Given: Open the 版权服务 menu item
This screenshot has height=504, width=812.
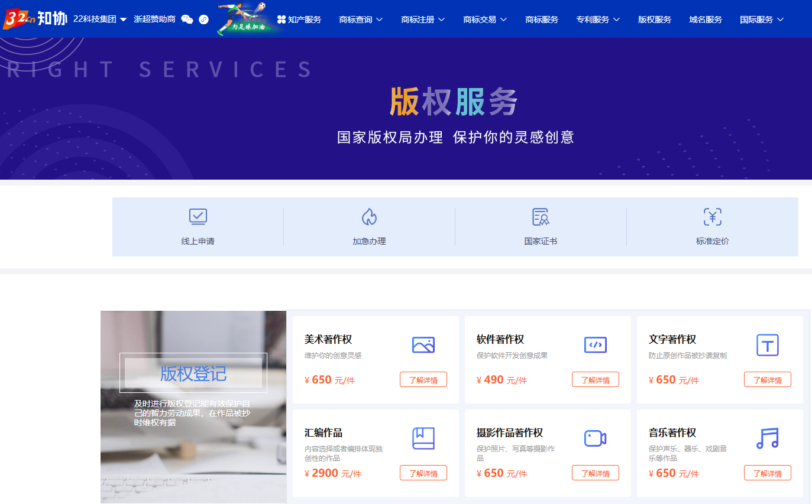Looking at the screenshot, I should click(654, 19).
